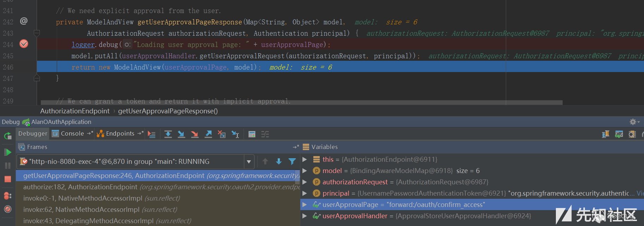Toggle frames filter funnel icon

tap(292, 161)
